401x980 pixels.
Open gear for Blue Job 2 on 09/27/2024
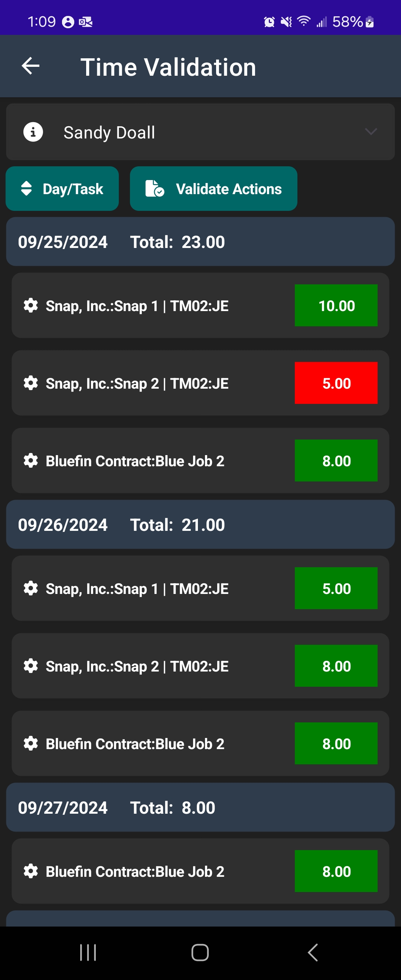[31, 871]
